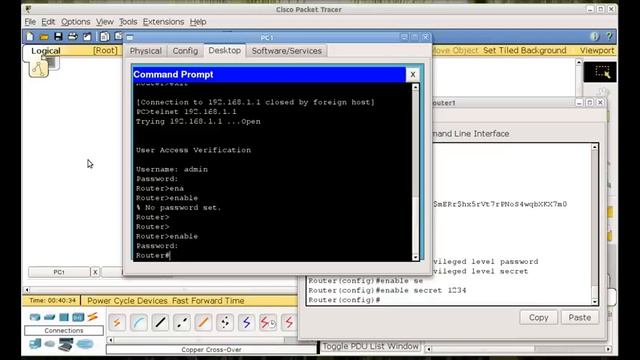Choose the Console cable connection icon

(x=139, y=322)
